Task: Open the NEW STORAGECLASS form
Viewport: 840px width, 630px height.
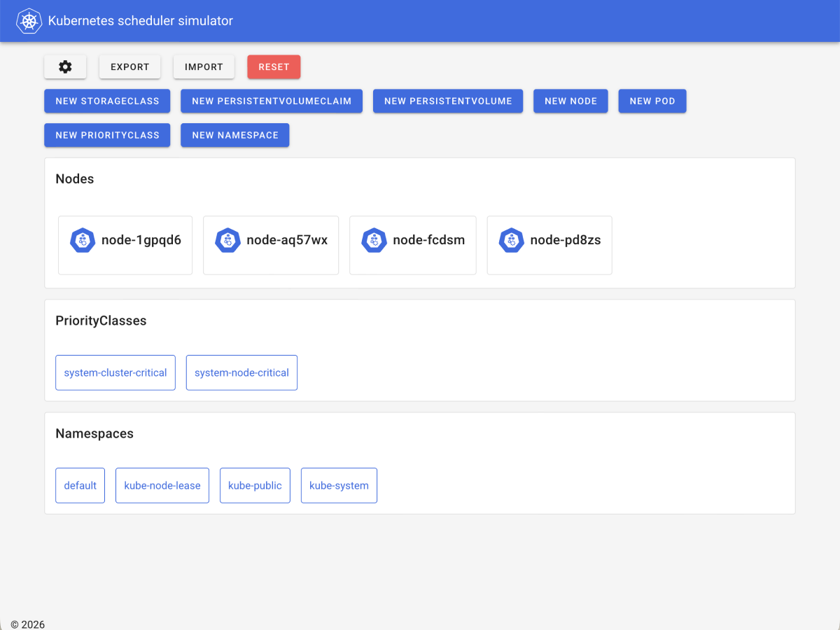Action: coord(106,101)
